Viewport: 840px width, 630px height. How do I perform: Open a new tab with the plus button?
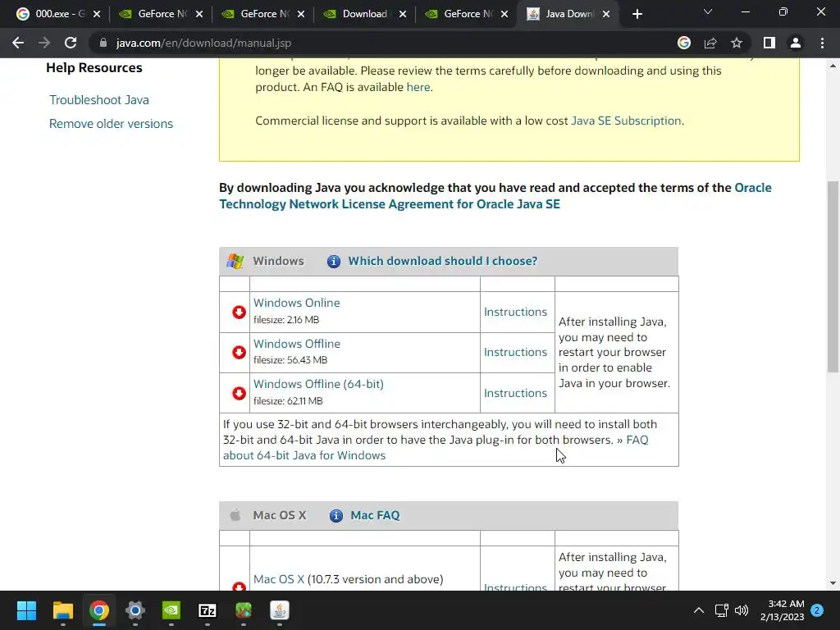pos(637,14)
